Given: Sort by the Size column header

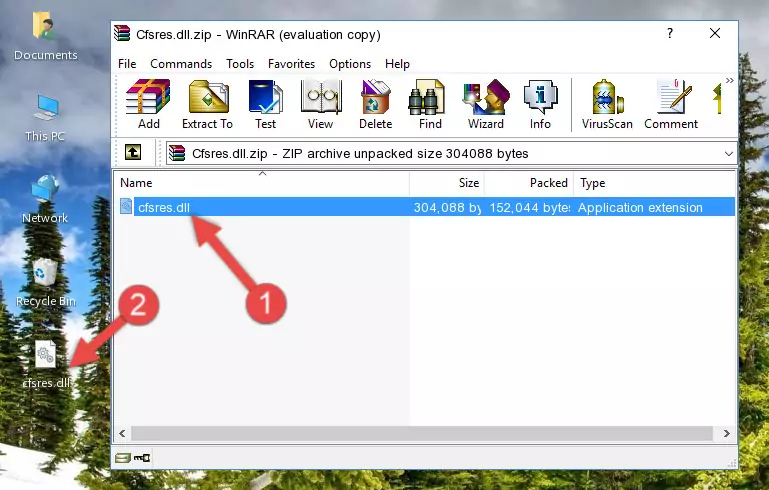Looking at the screenshot, I should 447,183.
